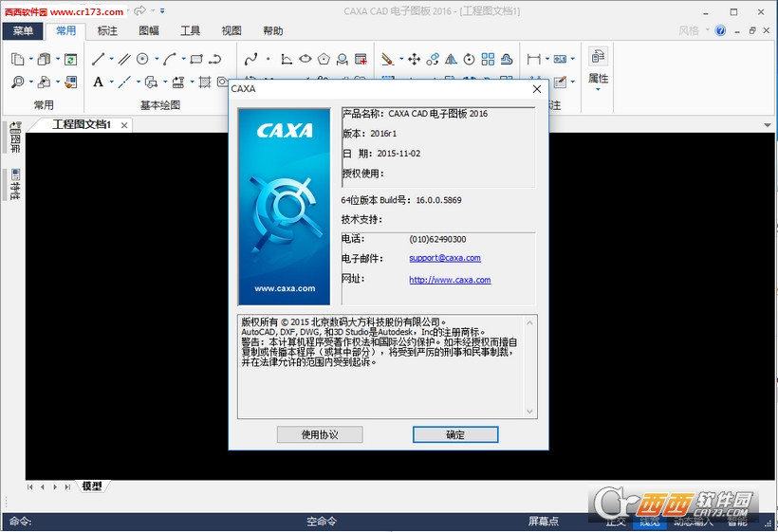Open the blue help question mark icon
The image size is (778, 532).
[720, 30]
